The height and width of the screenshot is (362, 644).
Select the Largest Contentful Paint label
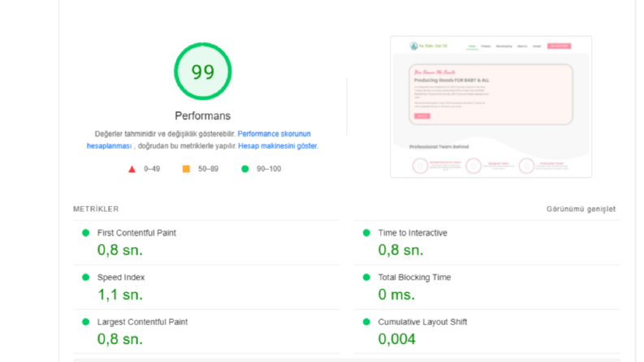142,321
